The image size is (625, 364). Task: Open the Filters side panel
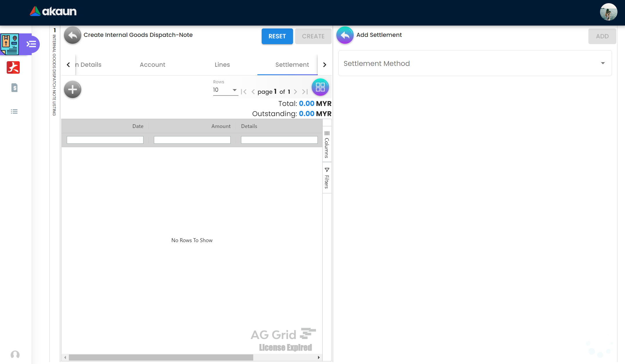[x=327, y=178]
